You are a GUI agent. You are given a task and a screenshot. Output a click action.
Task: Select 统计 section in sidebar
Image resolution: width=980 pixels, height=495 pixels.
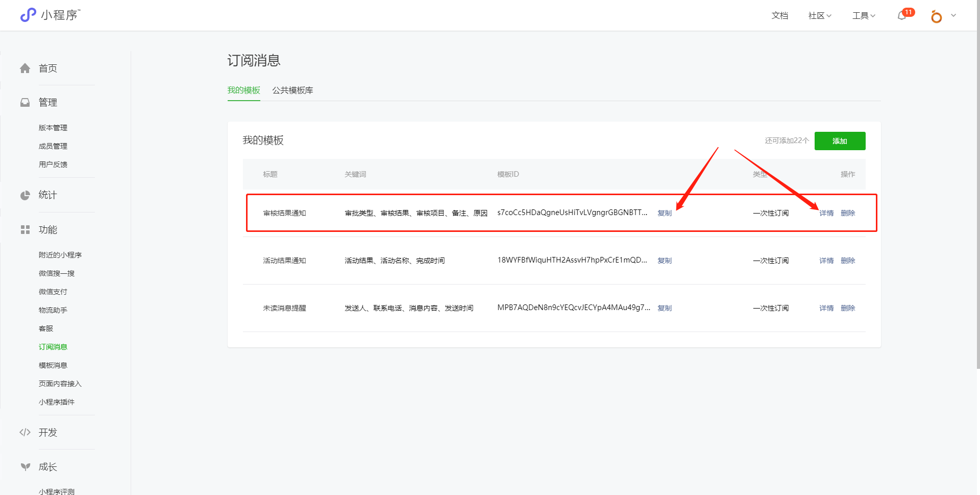[x=48, y=195]
